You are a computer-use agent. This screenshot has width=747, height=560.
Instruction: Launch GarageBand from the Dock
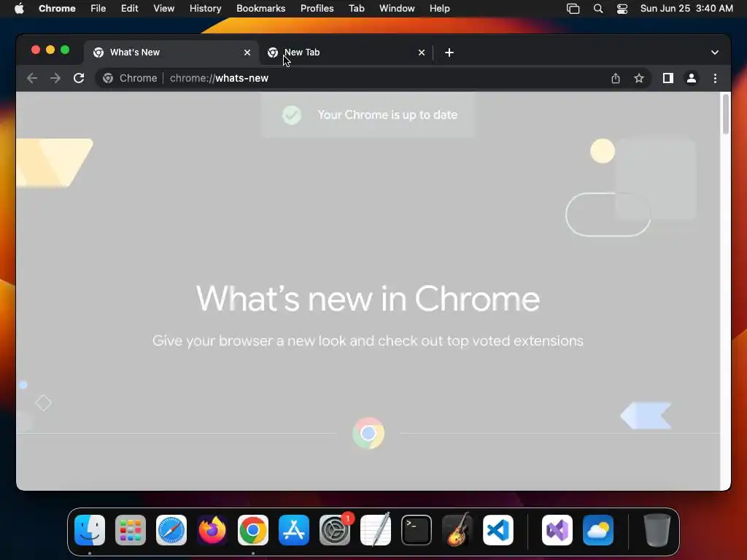point(457,530)
